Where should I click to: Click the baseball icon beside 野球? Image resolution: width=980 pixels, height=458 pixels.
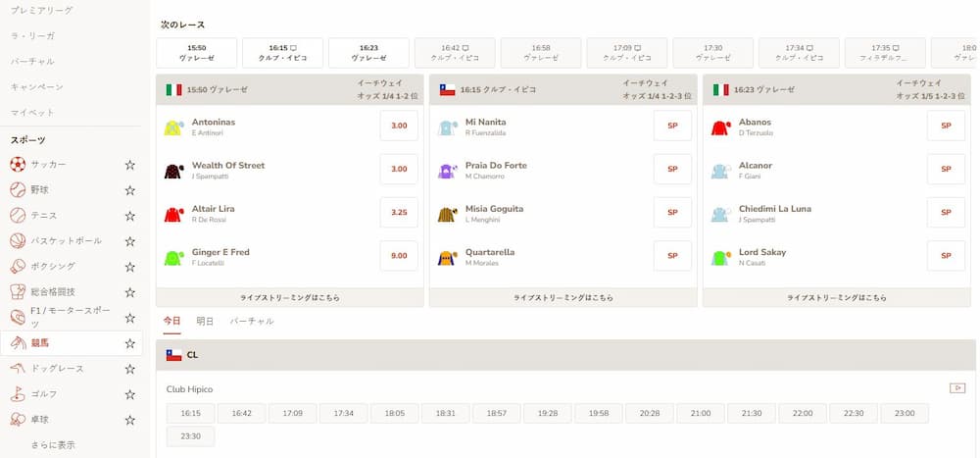[18, 190]
